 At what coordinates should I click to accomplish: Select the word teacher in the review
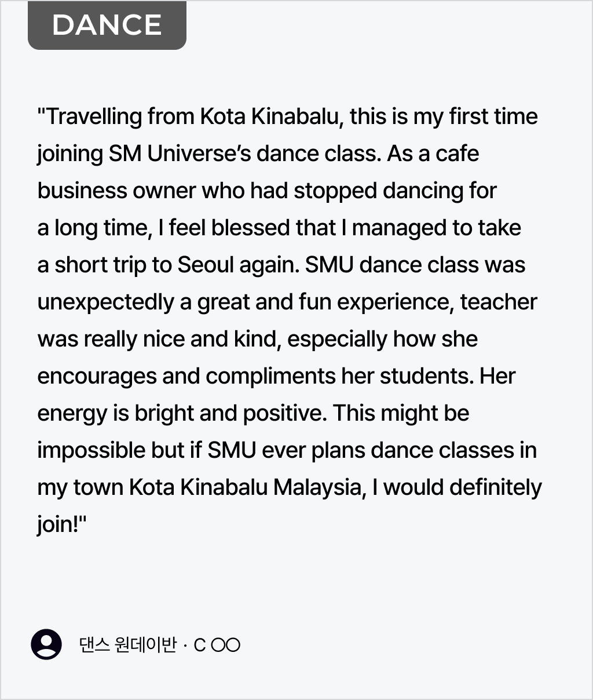(499, 302)
